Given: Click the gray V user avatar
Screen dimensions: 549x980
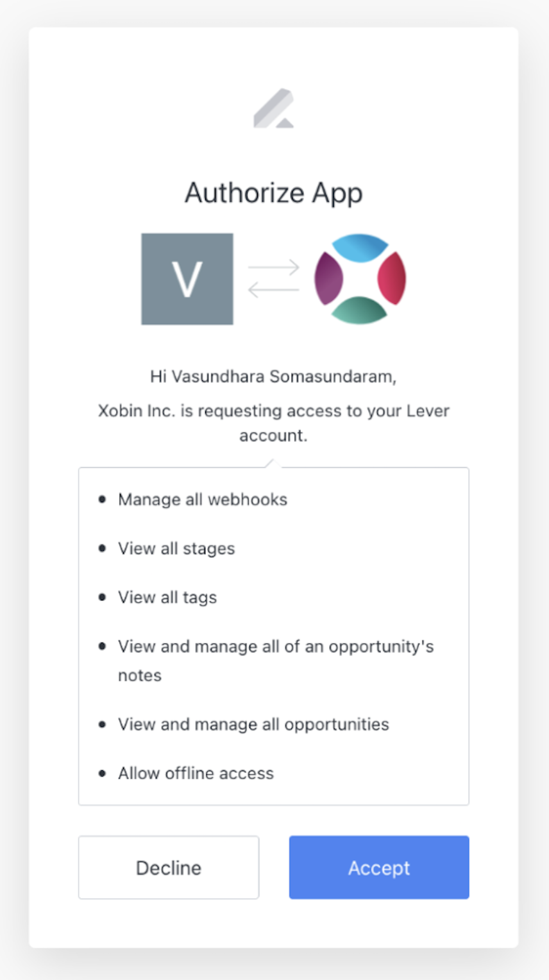Looking at the screenshot, I should tap(187, 279).
